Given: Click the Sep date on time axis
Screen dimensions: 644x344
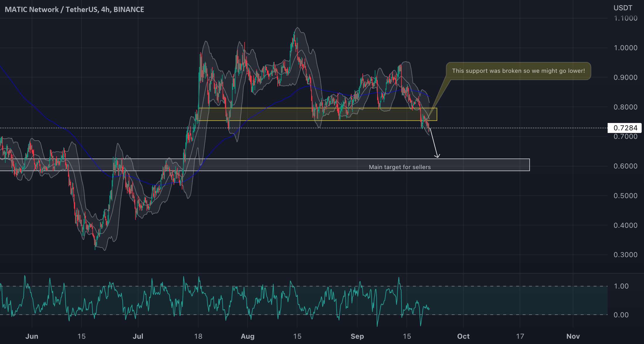Looking at the screenshot, I should pos(357,336).
